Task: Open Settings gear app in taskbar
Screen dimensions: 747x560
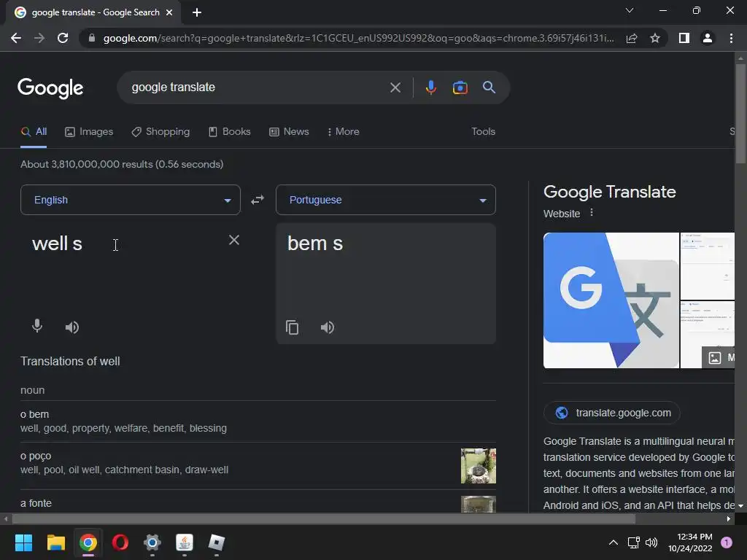Action: tap(152, 542)
